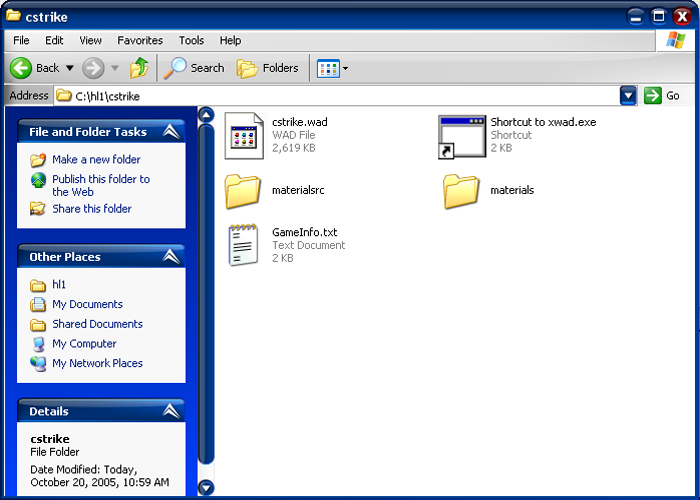
Task: Open the Search toolbar tool
Action: point(195,68)
